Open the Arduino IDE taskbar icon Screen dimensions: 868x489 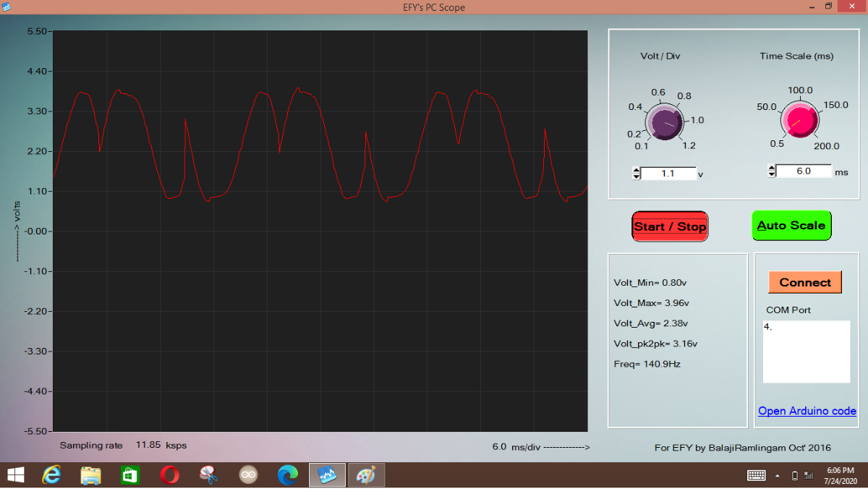click(249, 475)
